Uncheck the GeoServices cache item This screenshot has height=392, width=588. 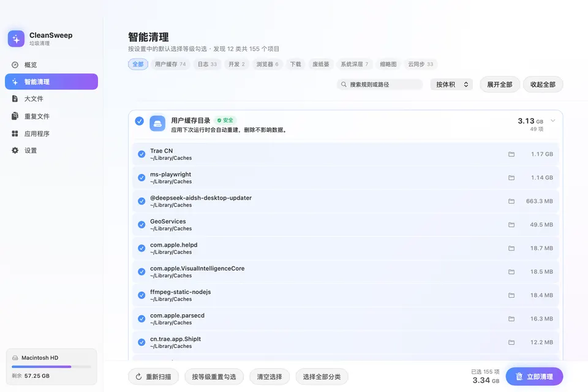pos(141,225)
